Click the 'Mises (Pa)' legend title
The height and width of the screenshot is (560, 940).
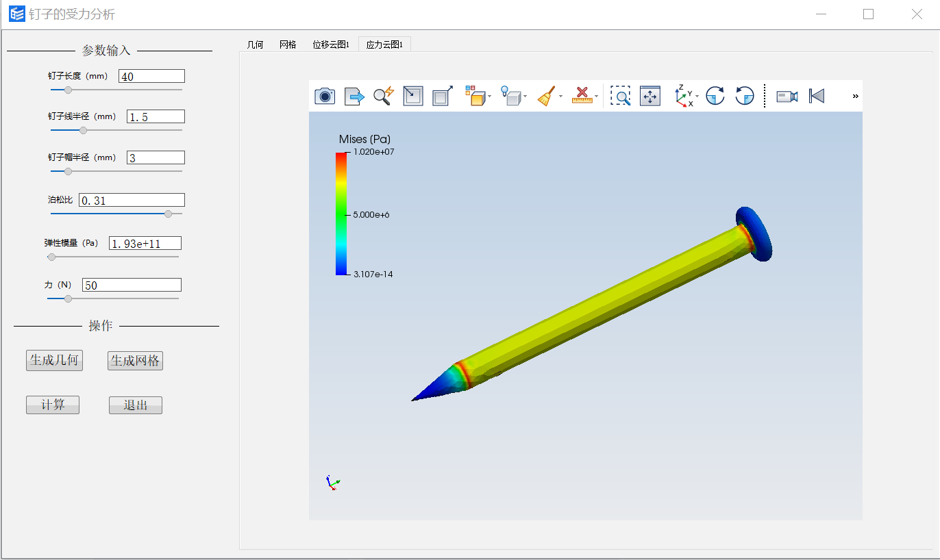tap(365, 139)
